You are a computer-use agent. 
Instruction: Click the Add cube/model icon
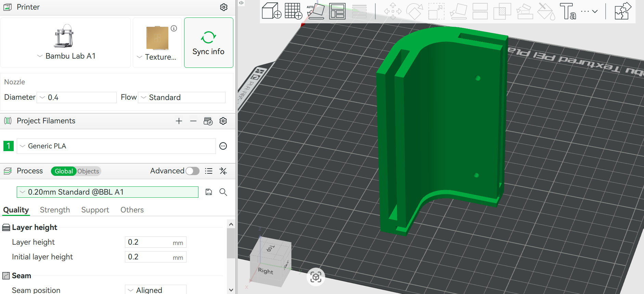pos(271,11)
